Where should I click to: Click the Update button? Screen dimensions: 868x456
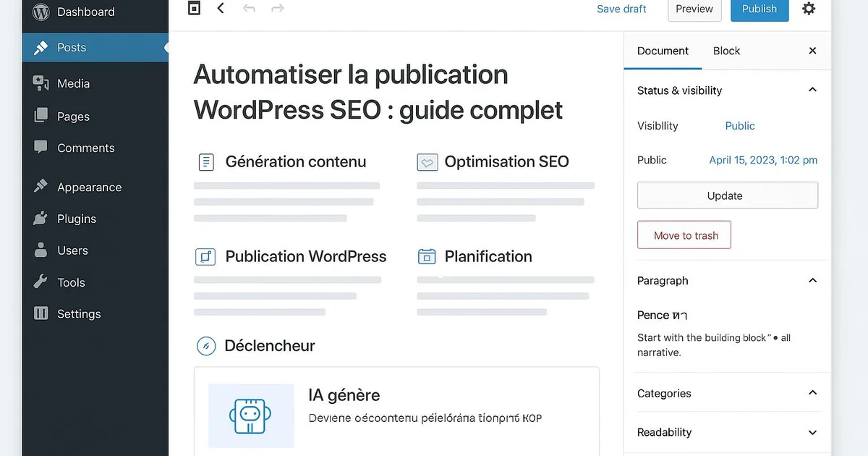(728, 195)
